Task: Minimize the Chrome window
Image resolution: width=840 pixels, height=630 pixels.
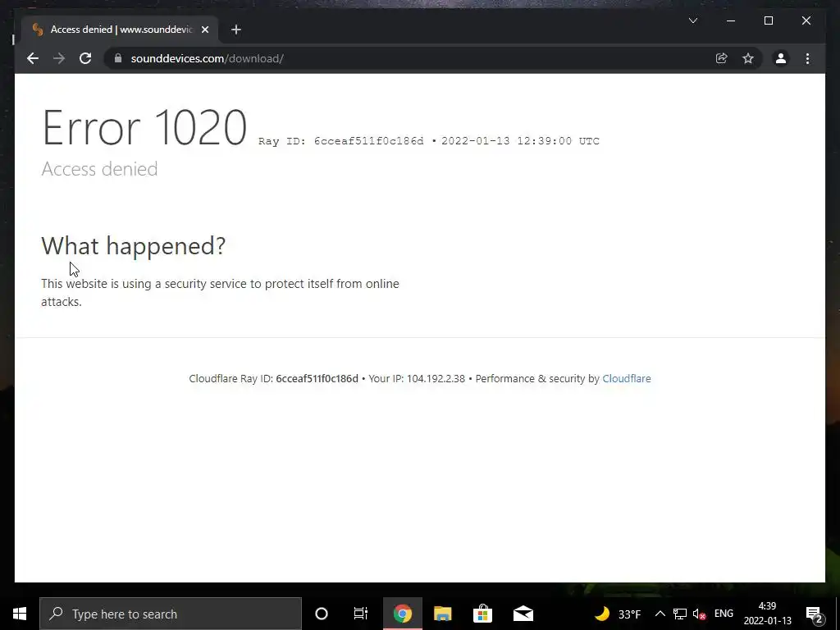Action: 731,21
